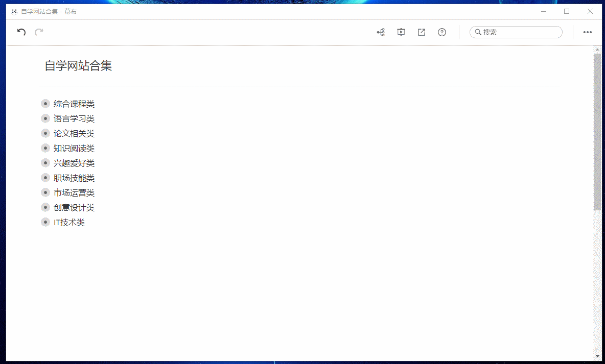Undo the last edit
This screenshot has height=364, width=605.
[21, 32]
